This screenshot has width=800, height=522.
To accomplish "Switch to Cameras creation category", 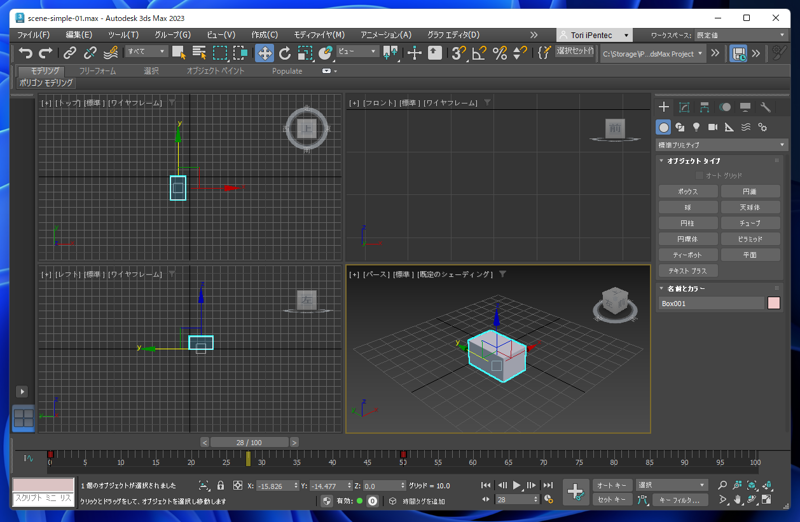I will coord(713,127).
